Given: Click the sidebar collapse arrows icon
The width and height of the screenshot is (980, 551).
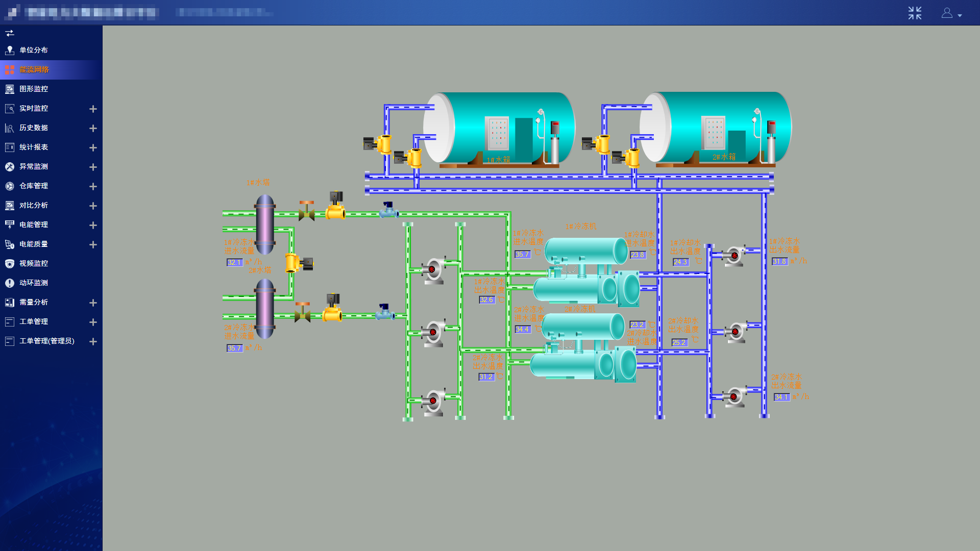Looking at the screenshot, I should 10,33.
